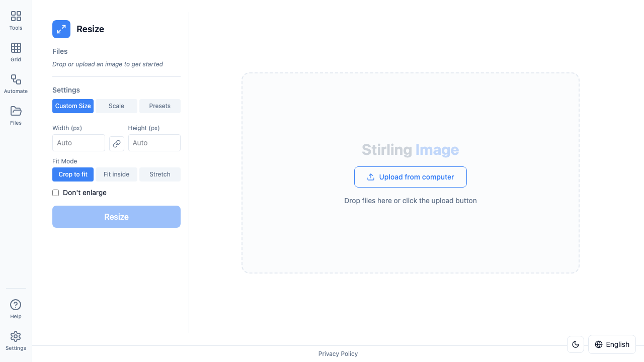
Task: Click Upload from computer button
Action: point(411,177)
